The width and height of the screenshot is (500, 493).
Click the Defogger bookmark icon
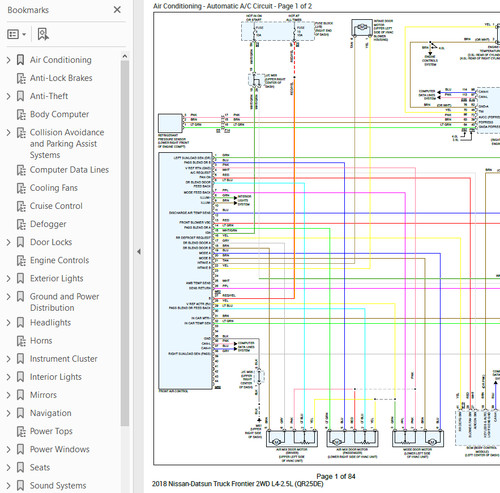pos(21,224)
